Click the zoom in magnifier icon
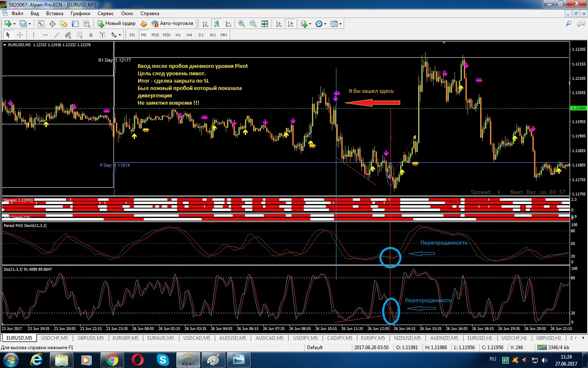Image resolution: width=588 pixels, height=368 pixels. click(x=242, y=24)
